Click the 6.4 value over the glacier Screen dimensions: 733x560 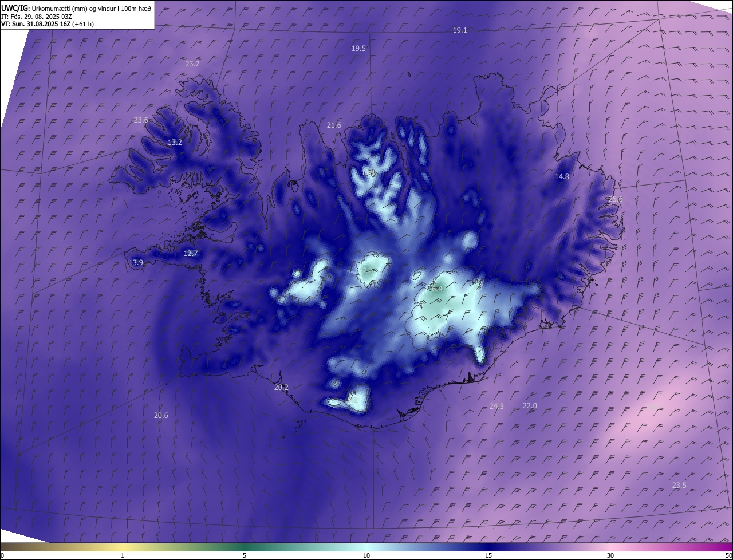coord(437,289)
